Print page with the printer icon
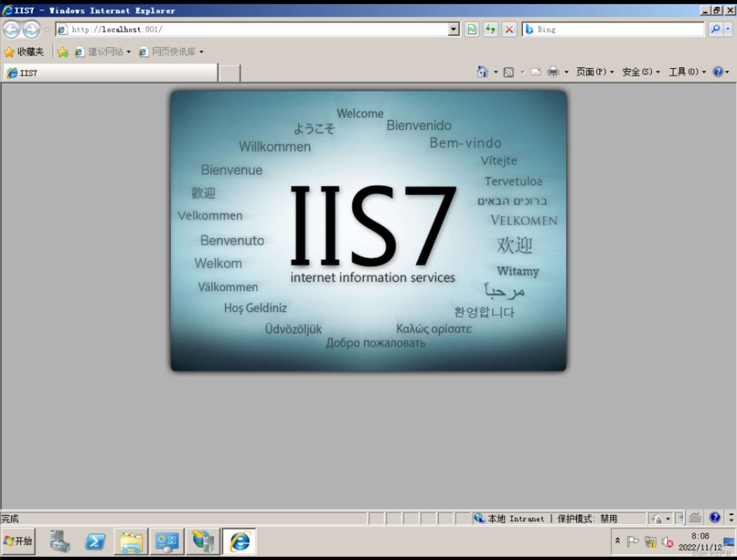This screenshot has width=737, height=560. click(x=553, y=72)
